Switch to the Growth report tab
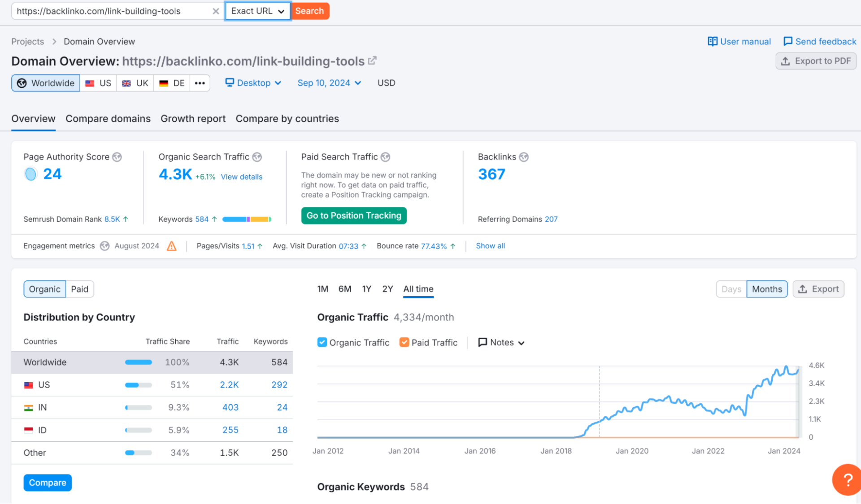 pyautogui.click(x=193, y=118)
